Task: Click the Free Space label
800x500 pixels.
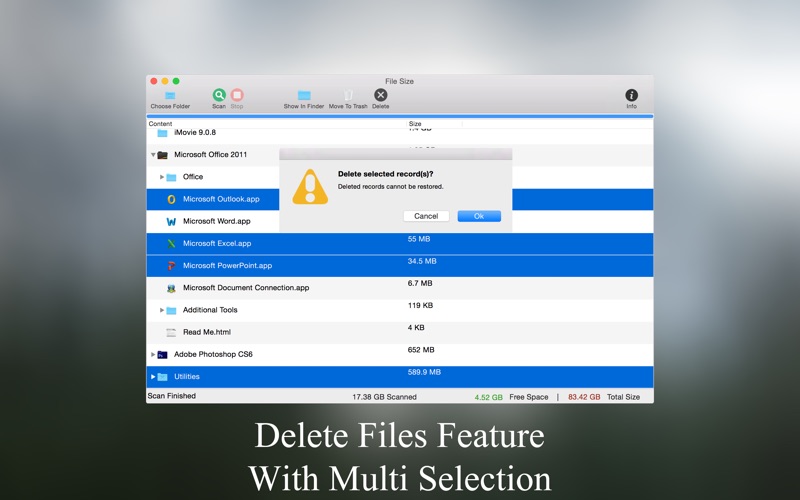Action: tap(529, 397)
